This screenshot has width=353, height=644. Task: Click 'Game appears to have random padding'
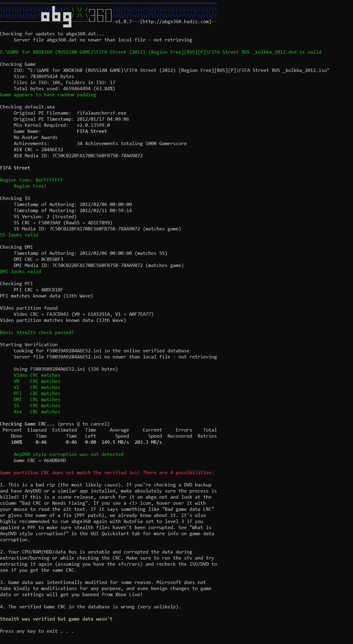[48, 95]
